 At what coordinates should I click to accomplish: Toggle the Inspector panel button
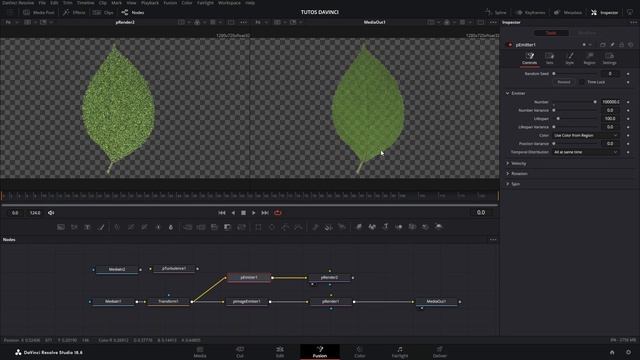point(604,13)
